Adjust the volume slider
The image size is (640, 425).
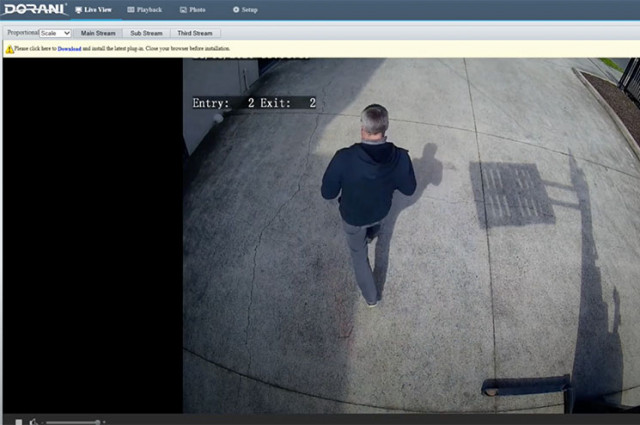(x=73, y=422)
